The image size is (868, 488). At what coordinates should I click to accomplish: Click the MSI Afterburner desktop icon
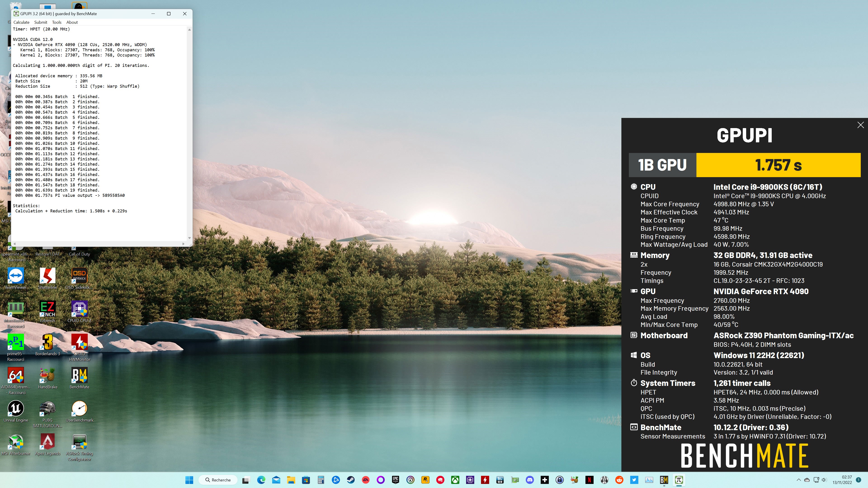(x=16, y=445)
